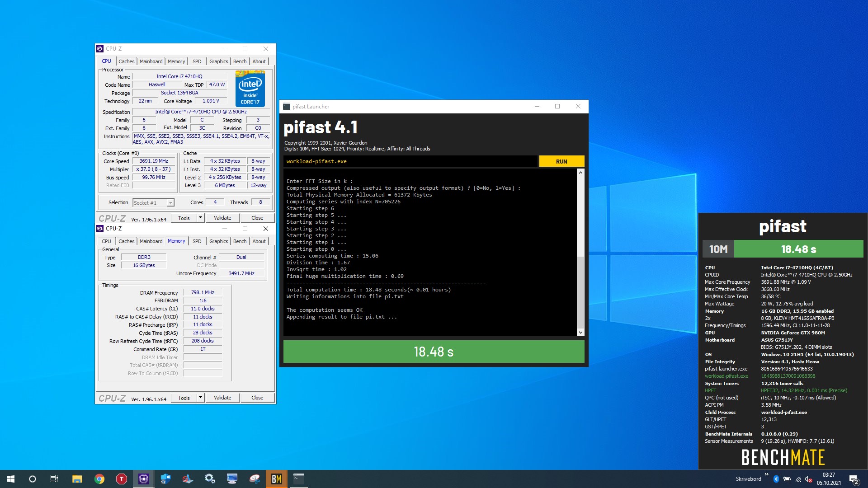The height and width of the screenshot is (488, 868).
Task: Open Wi-Fi network tray icon
Action: click(x=798, y=479)
